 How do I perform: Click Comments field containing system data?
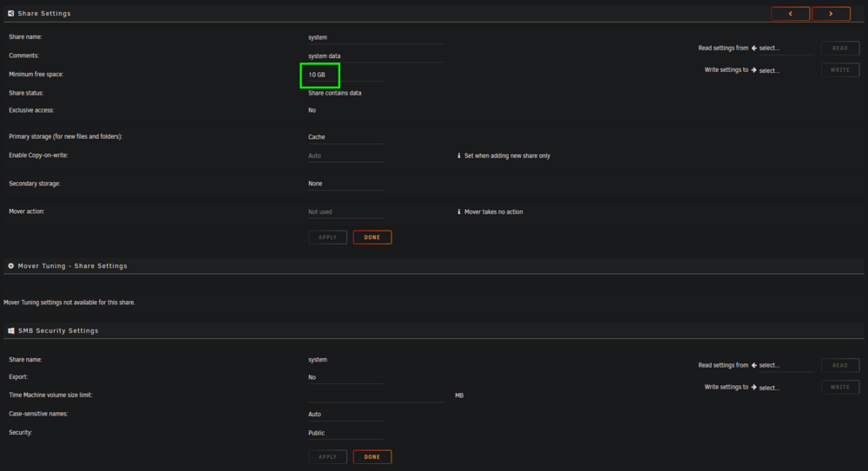coord(376,56)
